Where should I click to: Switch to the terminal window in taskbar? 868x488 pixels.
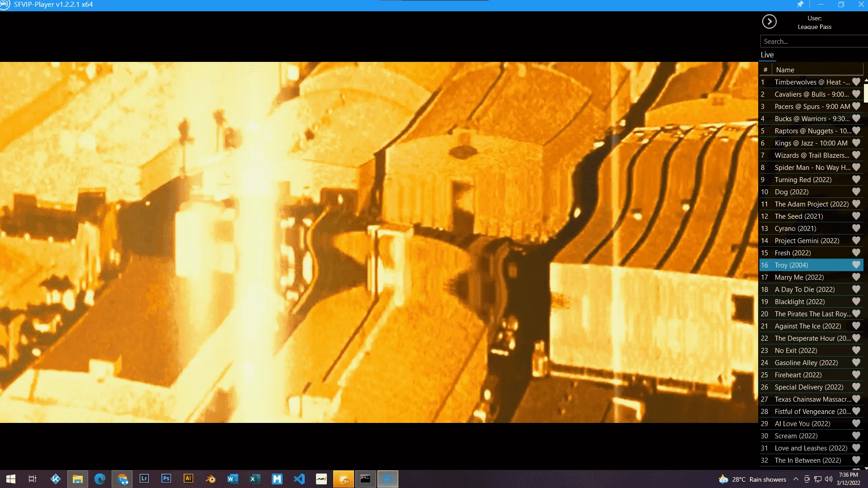pyautogui.click(x=365, y=479)
